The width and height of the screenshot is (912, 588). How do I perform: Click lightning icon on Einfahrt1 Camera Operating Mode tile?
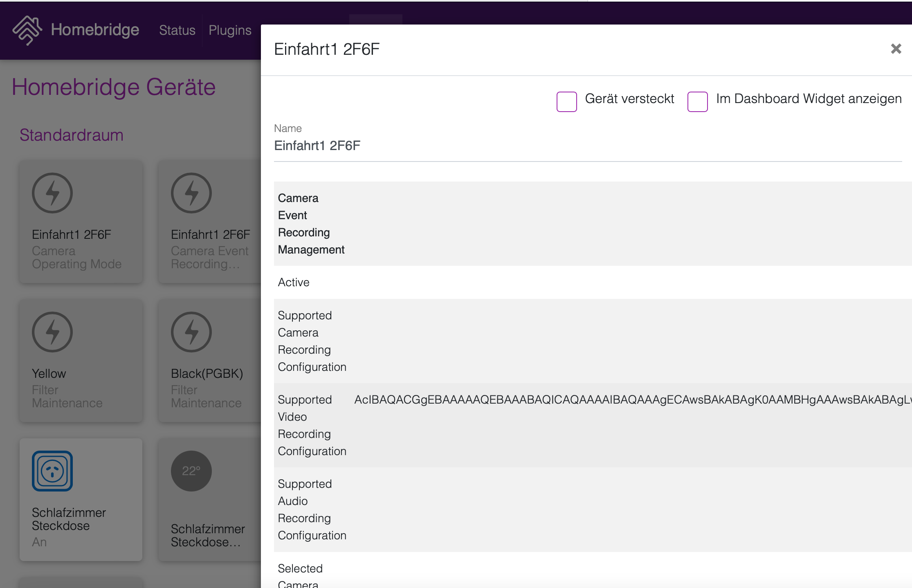(x=52, y=193)
